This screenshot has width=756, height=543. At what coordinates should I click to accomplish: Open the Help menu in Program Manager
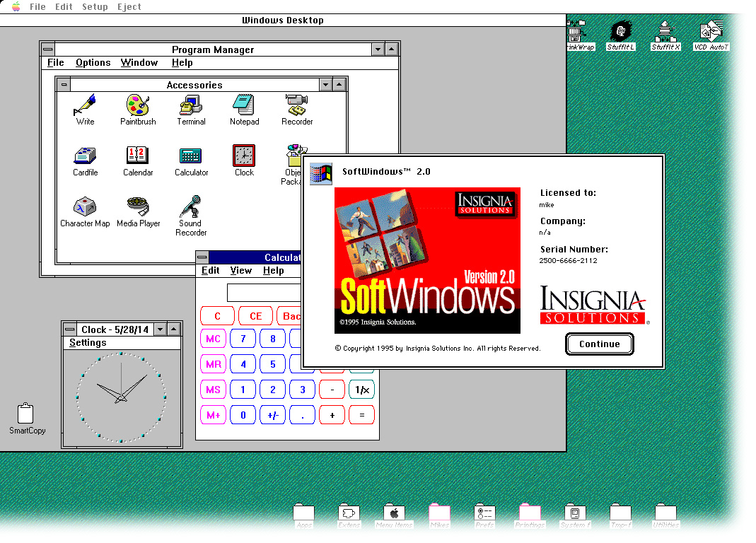(x=182, y=63)
